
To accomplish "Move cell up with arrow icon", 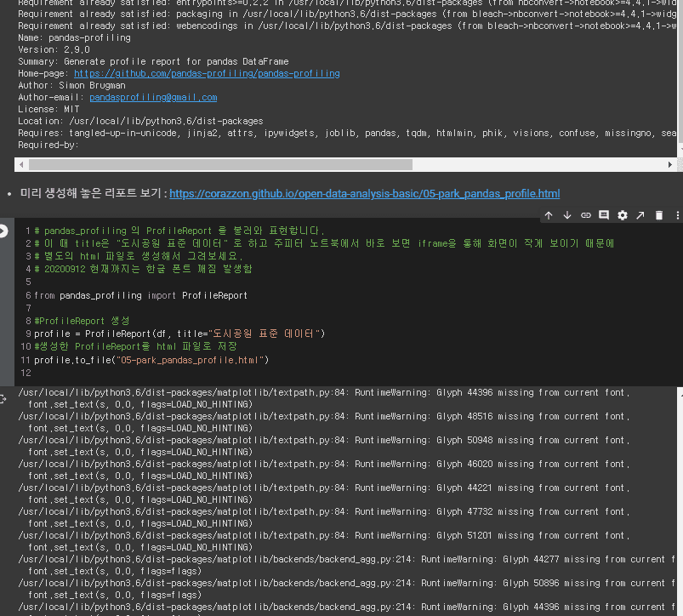I will [x=549, y=215].
